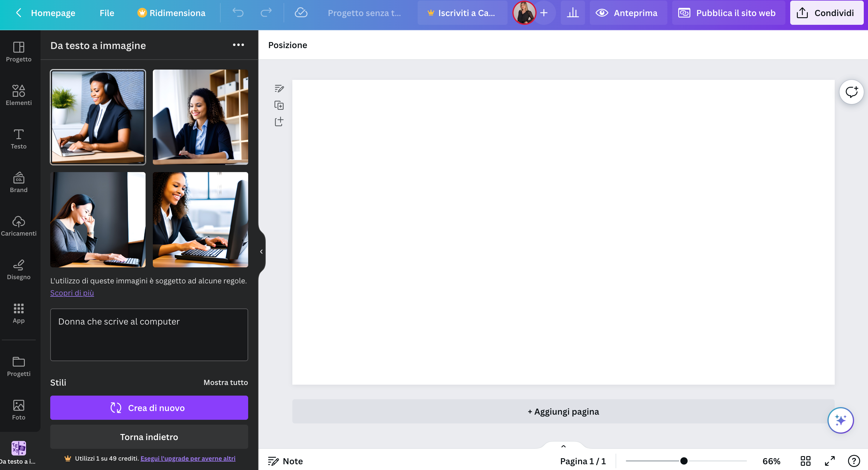Open the Progetto sidebar panel
The height and width of the screenshot is (470, 868).
pos(18,51)
